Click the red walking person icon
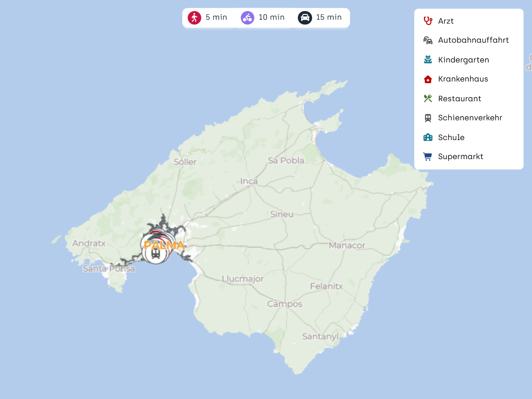The image size is (532, 399). coord(194,18)
